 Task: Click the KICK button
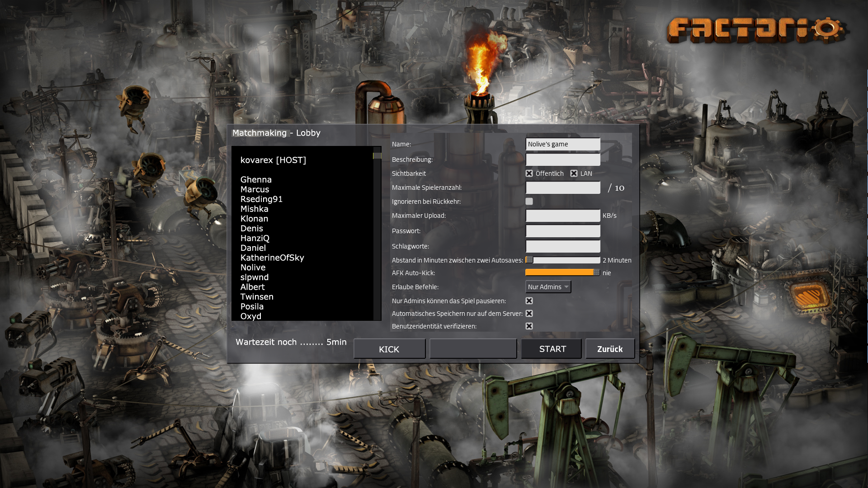(389, 349)
